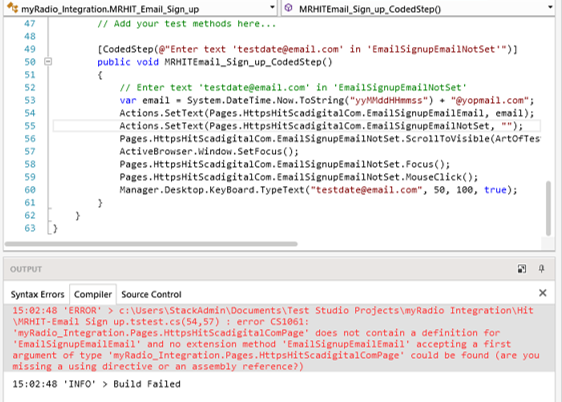Click the CS1061 error message in output

point(275,338)
